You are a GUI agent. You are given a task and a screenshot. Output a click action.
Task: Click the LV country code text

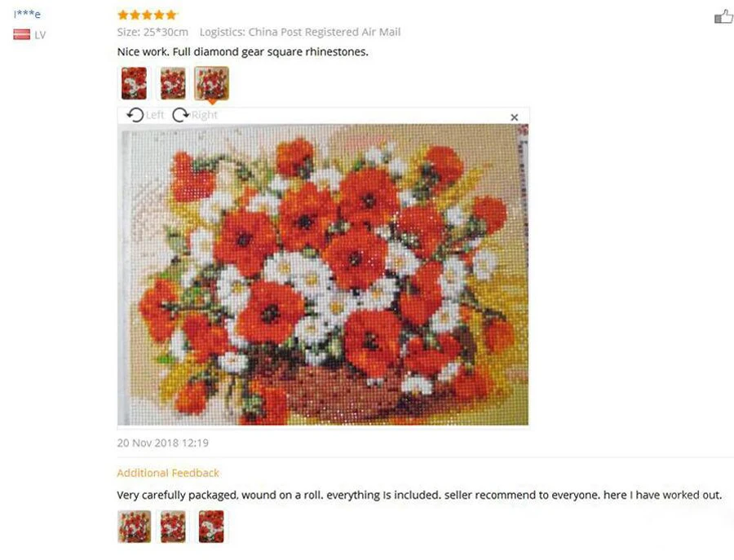coord(40,35)
